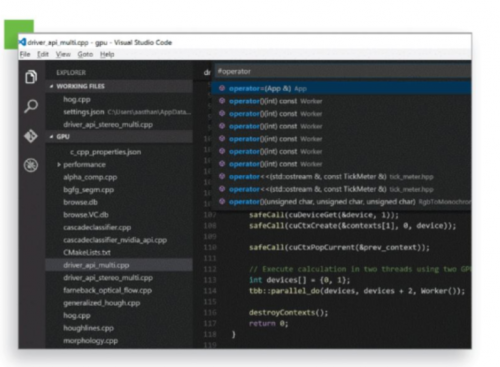500x367 pixels.
Task: Open CMakeLists.txt in the file tree
Action: 87,253
